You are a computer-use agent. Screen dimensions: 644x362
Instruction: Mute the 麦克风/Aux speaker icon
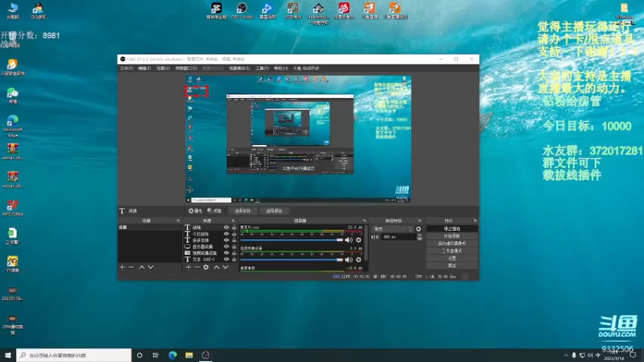349,240
